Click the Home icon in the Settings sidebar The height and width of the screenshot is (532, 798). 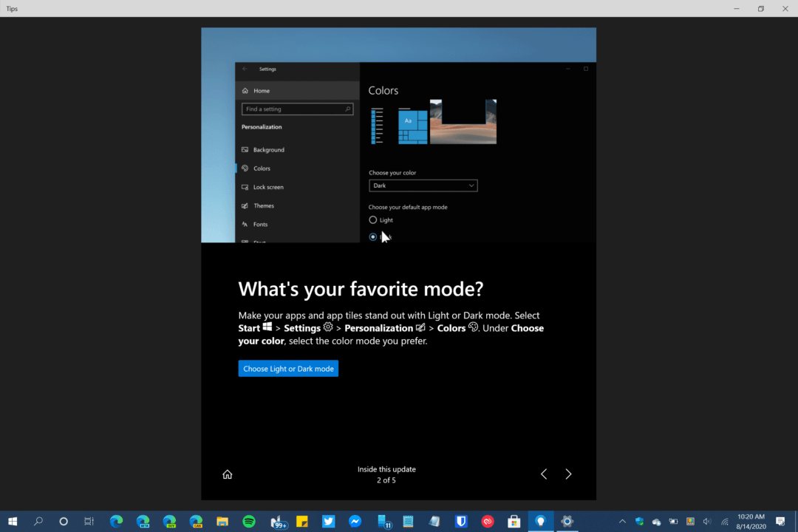click(246, 90)
